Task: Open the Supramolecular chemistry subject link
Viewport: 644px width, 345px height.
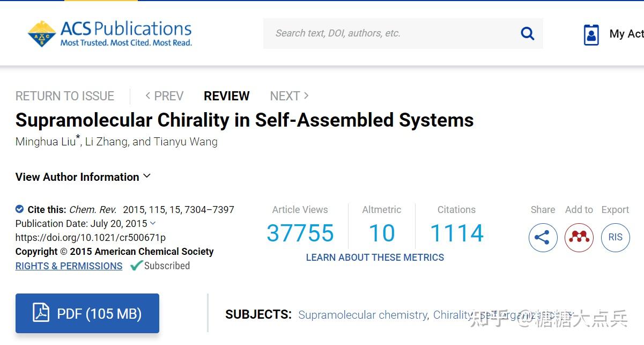Action: (363, 314)
